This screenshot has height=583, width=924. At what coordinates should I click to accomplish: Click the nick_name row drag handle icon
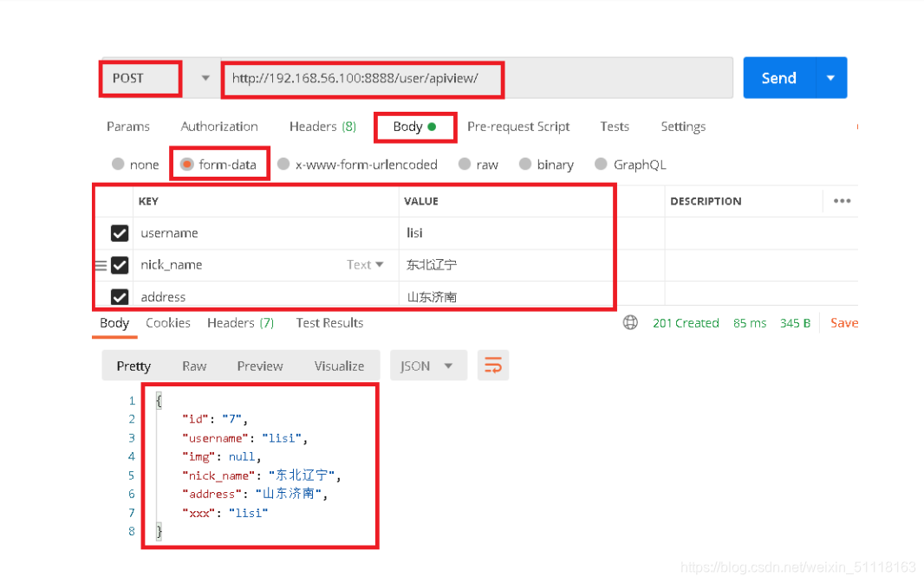point(101,266)
